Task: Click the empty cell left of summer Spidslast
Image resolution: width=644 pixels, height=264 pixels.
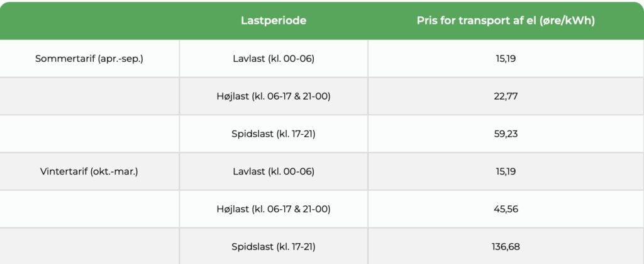Action: tap(89, 134)
